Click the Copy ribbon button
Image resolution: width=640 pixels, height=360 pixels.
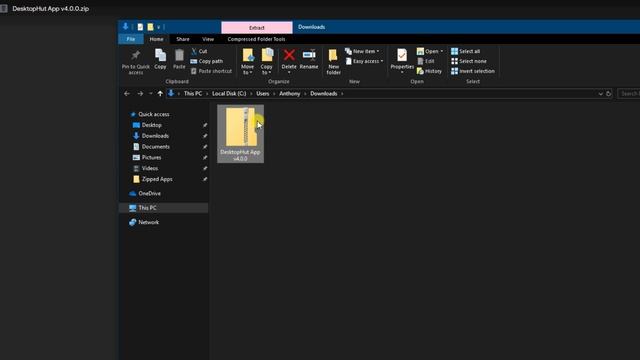click(160, 59)
